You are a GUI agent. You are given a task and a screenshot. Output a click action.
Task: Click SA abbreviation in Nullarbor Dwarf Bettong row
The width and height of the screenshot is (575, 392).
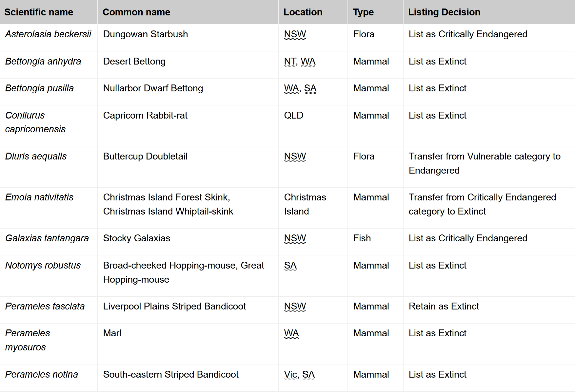point(310,88)
